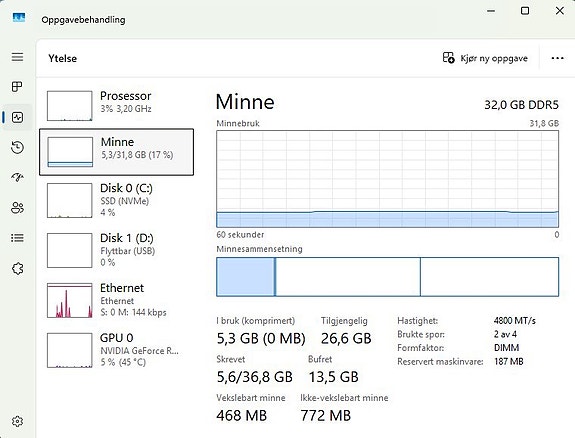The image size is (575, 438).
Task: Open the Details list icon
Action: (17, 238)
